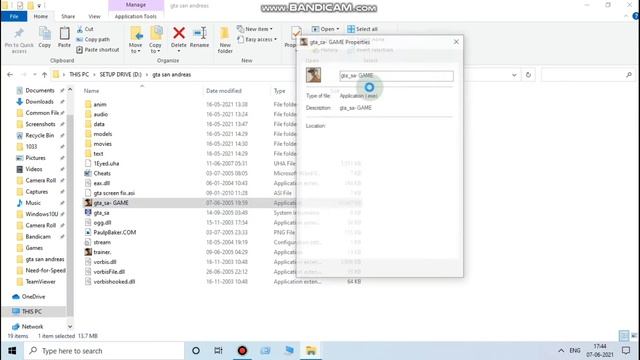Sort by Date modified column header
640x360 pixels.
(x=224, y=91)
